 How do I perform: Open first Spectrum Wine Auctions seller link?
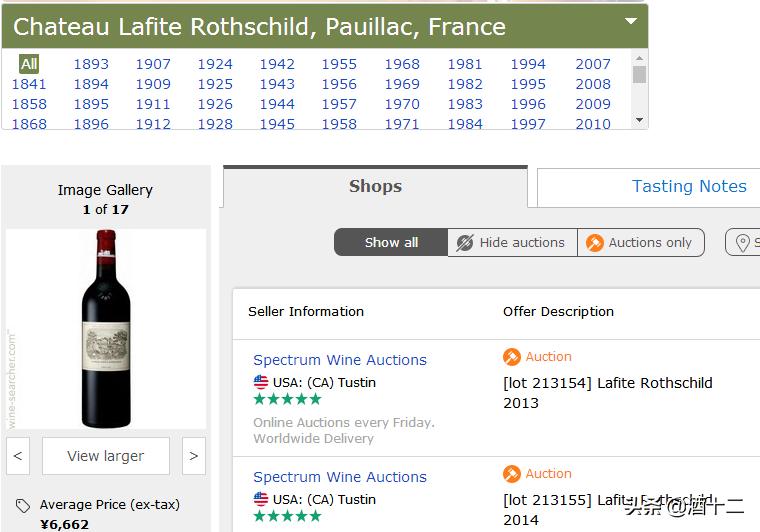(x=340, y=360)
